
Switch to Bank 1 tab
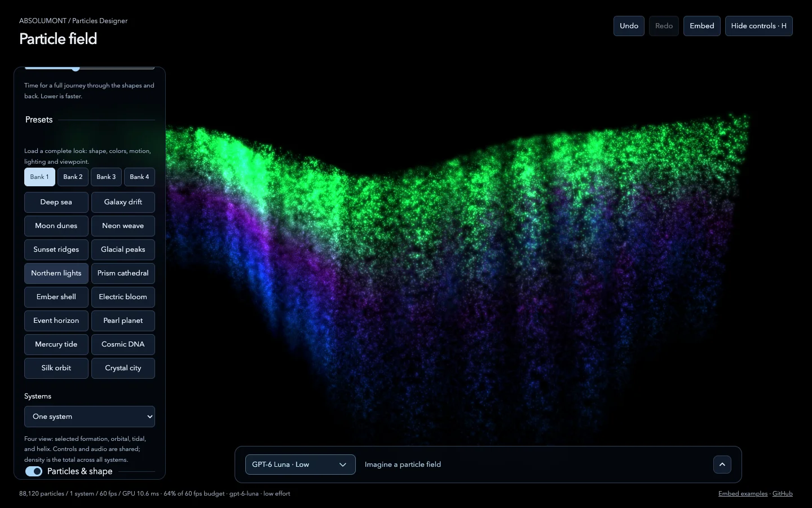click(x=39, y=177)
